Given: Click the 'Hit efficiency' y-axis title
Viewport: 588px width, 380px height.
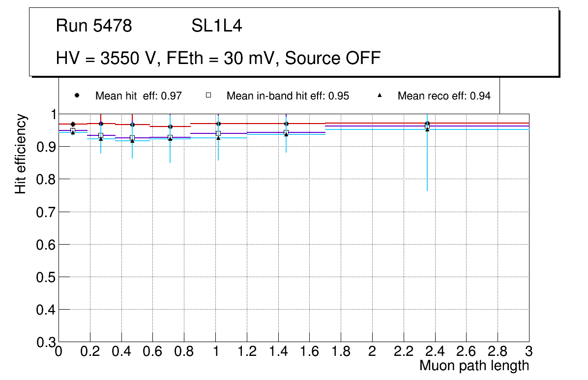Looking at the screenshot, I should 21,154.
